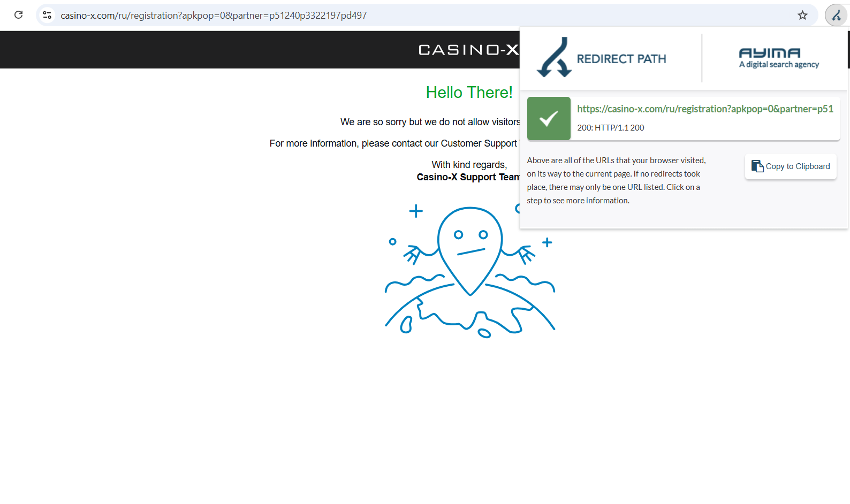Click the Redirect Path arrows logo

[x=555, y=57]
